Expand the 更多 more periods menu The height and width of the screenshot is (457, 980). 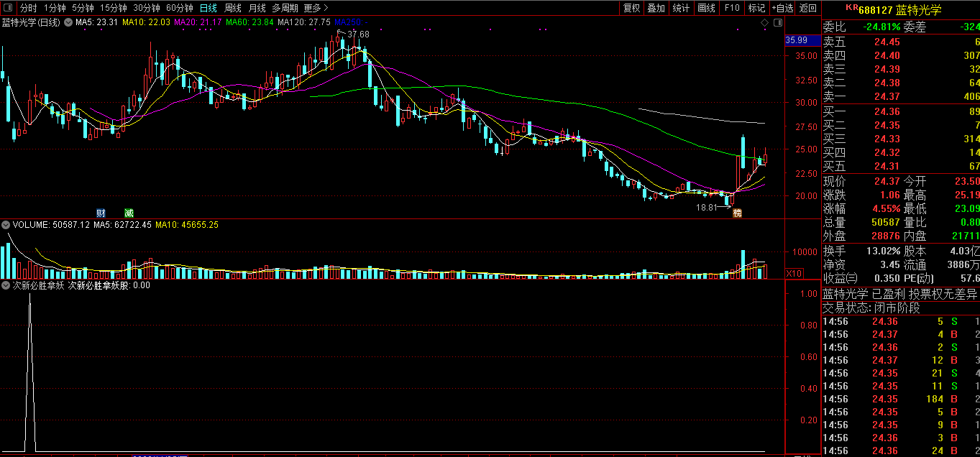tap(316, 8)
